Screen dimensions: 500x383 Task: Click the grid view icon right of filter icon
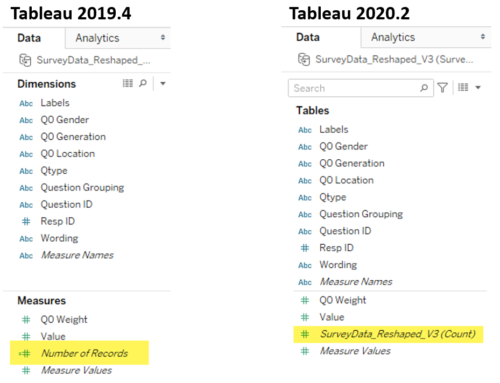463,87
